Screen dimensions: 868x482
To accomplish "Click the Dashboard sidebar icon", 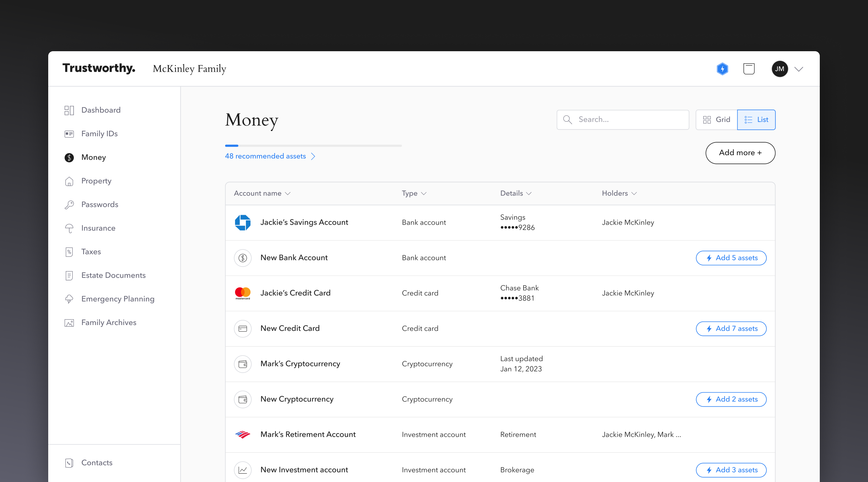I will click(x=69, y=110).
